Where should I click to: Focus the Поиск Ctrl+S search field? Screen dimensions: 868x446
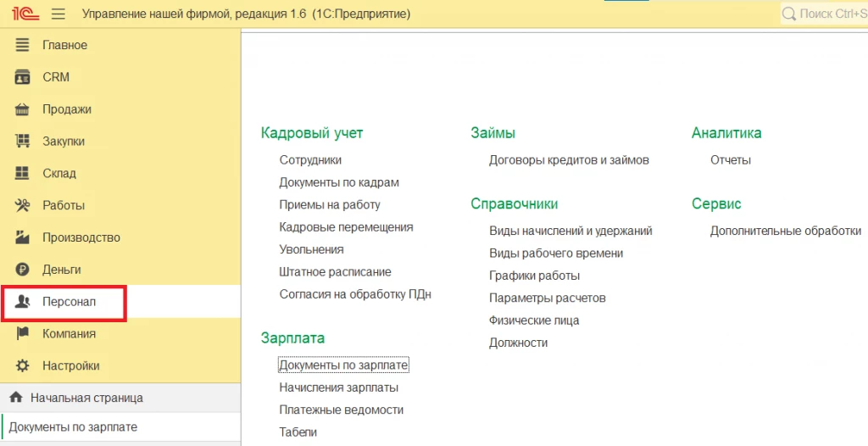tap(825, 14)
